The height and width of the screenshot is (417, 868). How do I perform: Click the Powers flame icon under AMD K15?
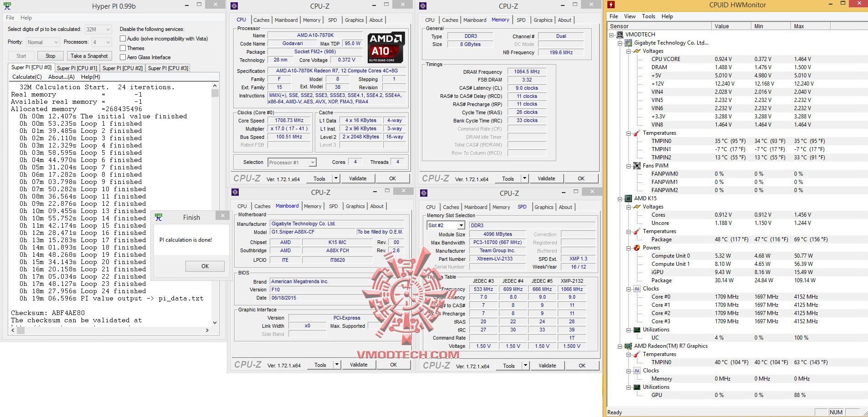pyautogui.click(x=637, y=248)
